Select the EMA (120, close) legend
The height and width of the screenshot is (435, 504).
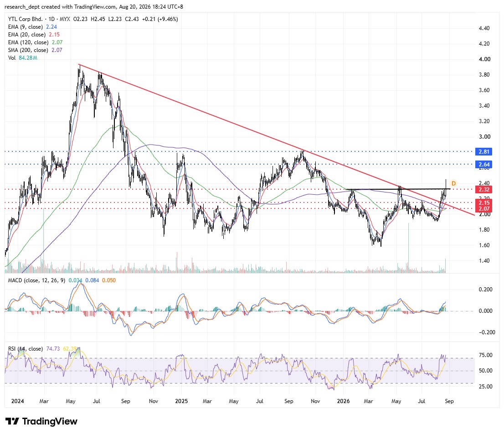pos(36,42)
